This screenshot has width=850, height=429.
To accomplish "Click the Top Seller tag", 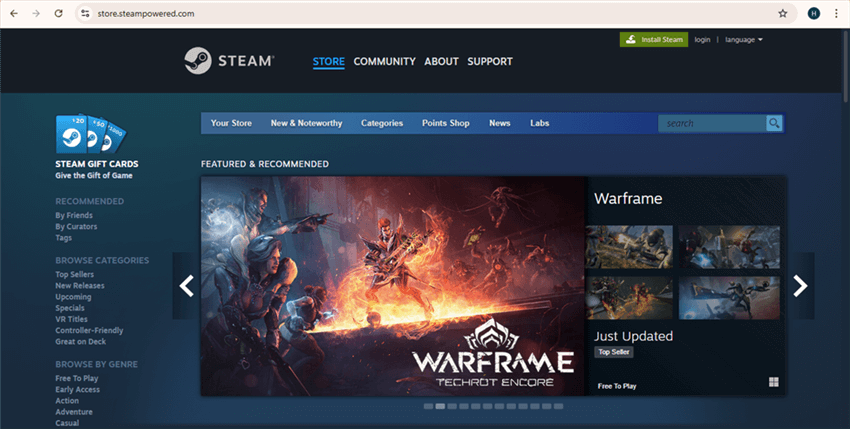I will coord(614,352).
